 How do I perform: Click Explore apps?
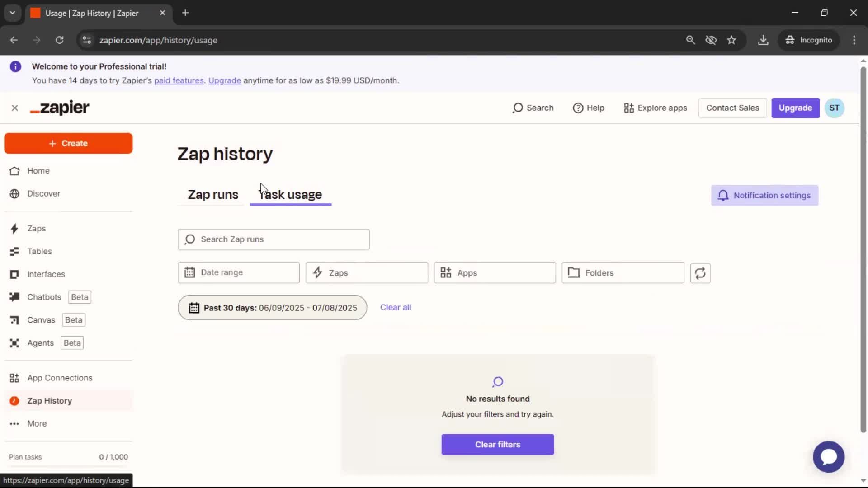[656, 108]
